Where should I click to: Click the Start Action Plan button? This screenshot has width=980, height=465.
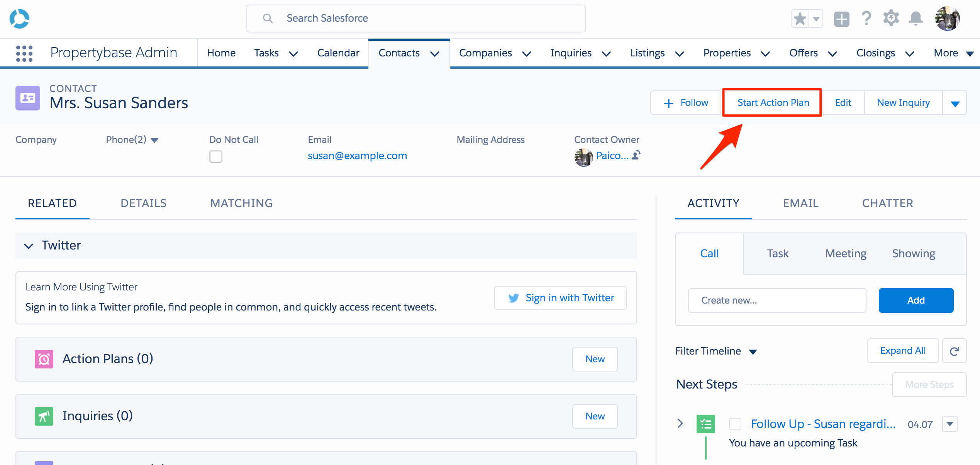(x=773, y=103)
